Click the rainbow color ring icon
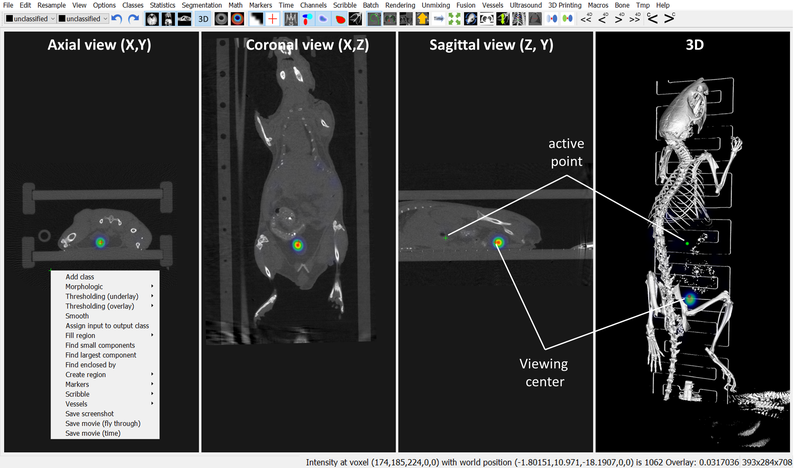 236,18
